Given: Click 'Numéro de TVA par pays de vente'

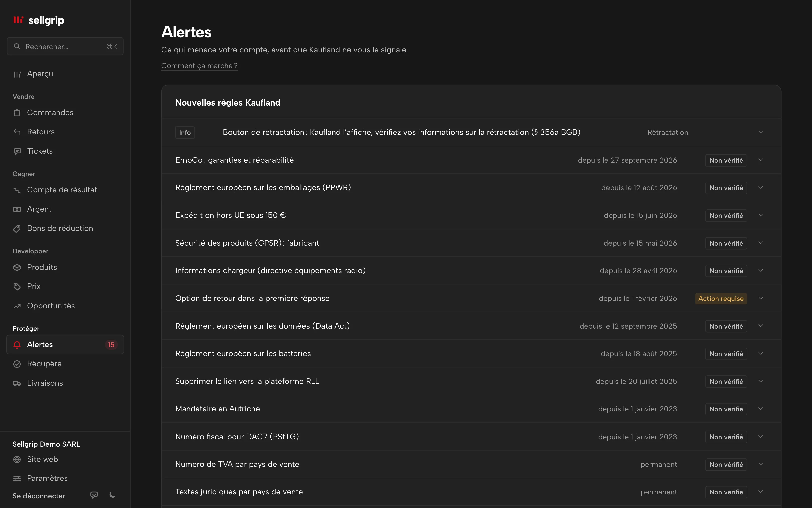Looking at the screenshot, I should (237, 464).
